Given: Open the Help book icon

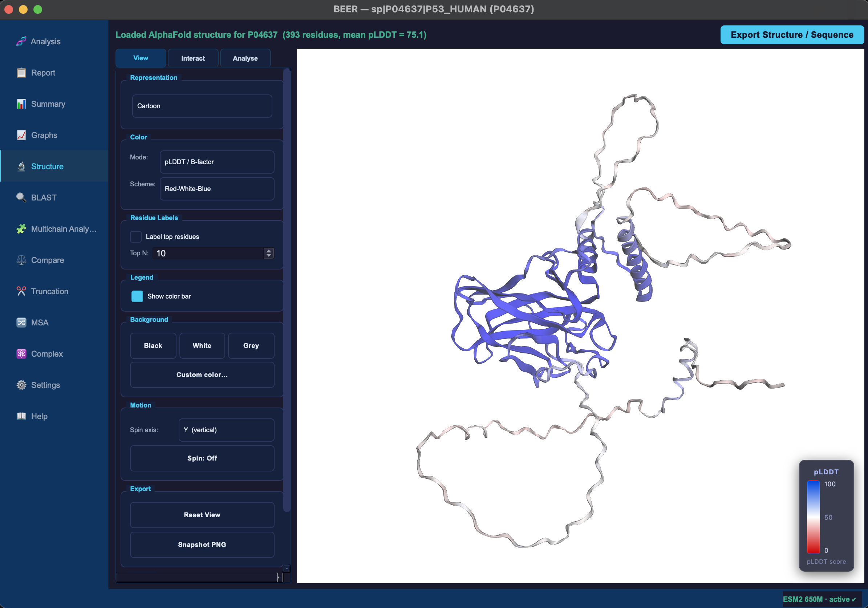Looking at the screenshot, I should coord(21,416).
